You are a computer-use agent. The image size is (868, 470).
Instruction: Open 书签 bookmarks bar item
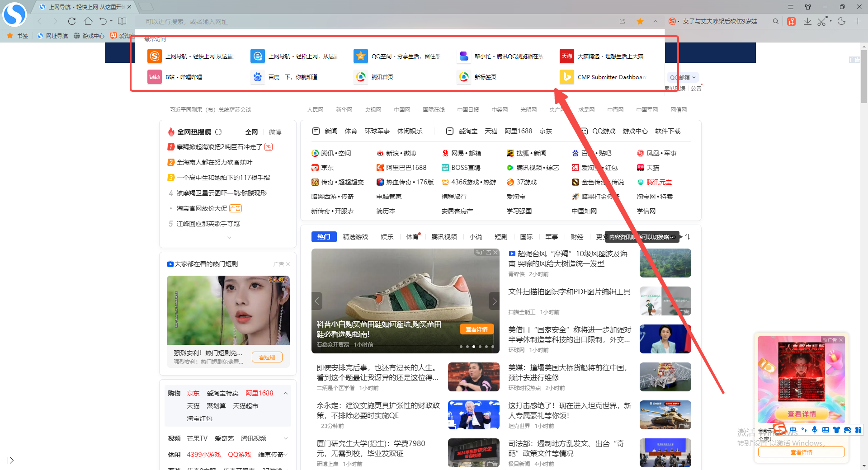(18, 36)
